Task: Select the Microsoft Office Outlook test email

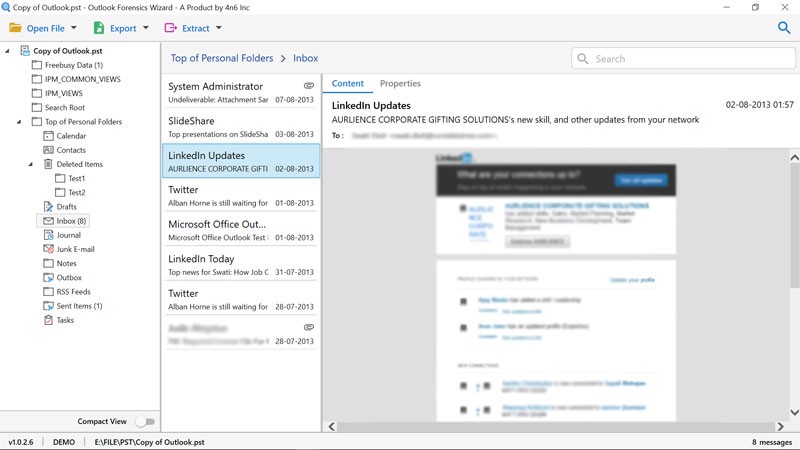Action: pyautogui.click(x=241, y=230)
